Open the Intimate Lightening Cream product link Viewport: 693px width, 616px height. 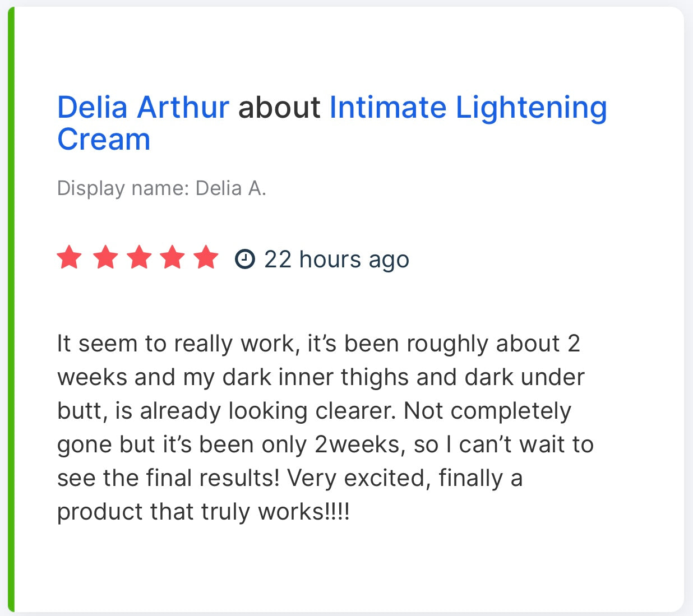tap(468, 108)
